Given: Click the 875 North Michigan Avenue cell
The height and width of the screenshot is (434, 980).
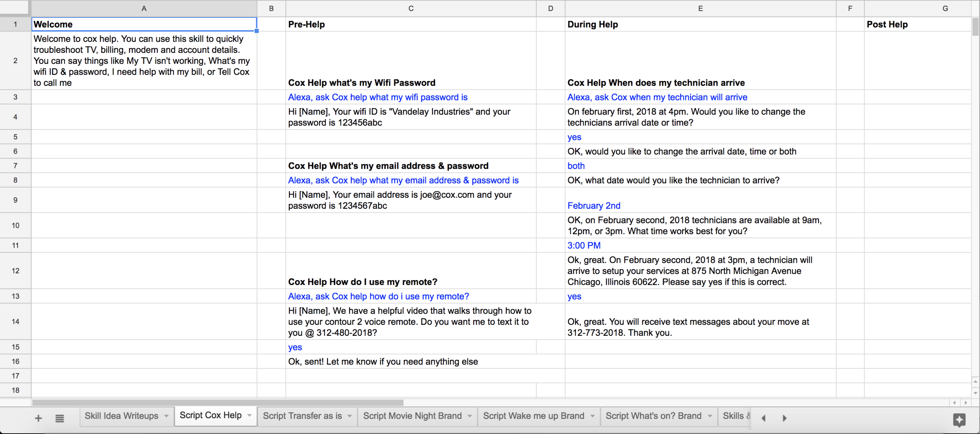Looking at the screenshot, I should (701, 271).
